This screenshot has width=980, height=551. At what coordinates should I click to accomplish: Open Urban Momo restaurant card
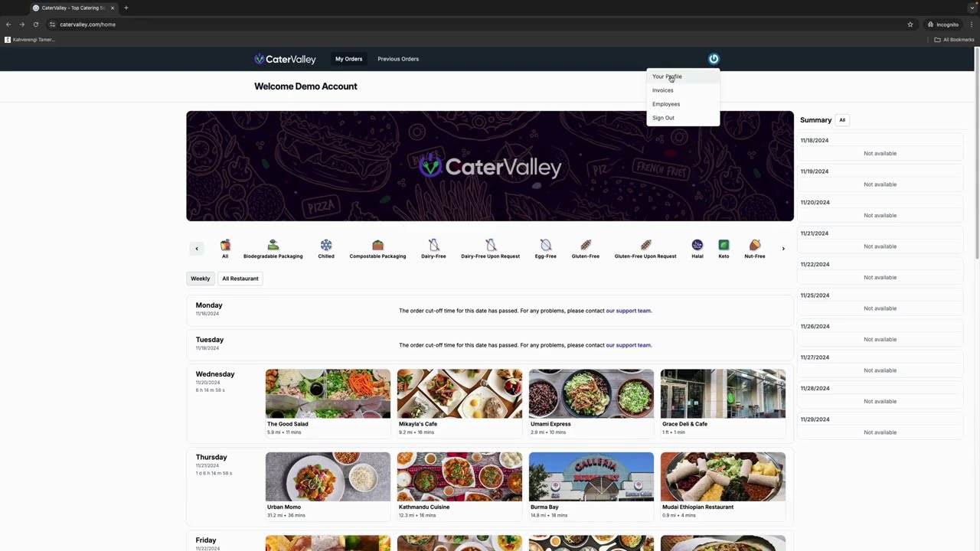click(328, 486)
